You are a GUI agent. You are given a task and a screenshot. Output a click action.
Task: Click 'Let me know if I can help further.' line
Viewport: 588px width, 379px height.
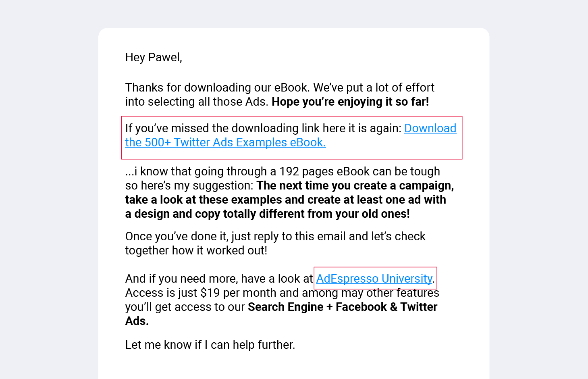click(210, 345)
